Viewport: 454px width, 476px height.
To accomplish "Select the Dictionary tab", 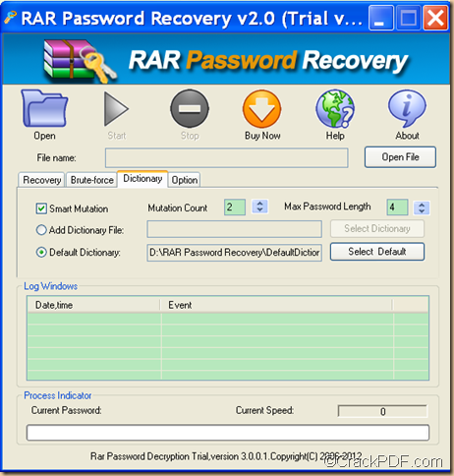I will pos(142,179).
